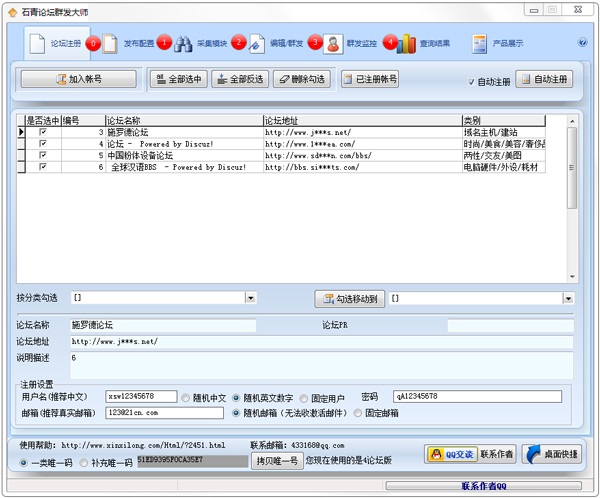Open the 群发监控 person icon tab

(351, 44)
